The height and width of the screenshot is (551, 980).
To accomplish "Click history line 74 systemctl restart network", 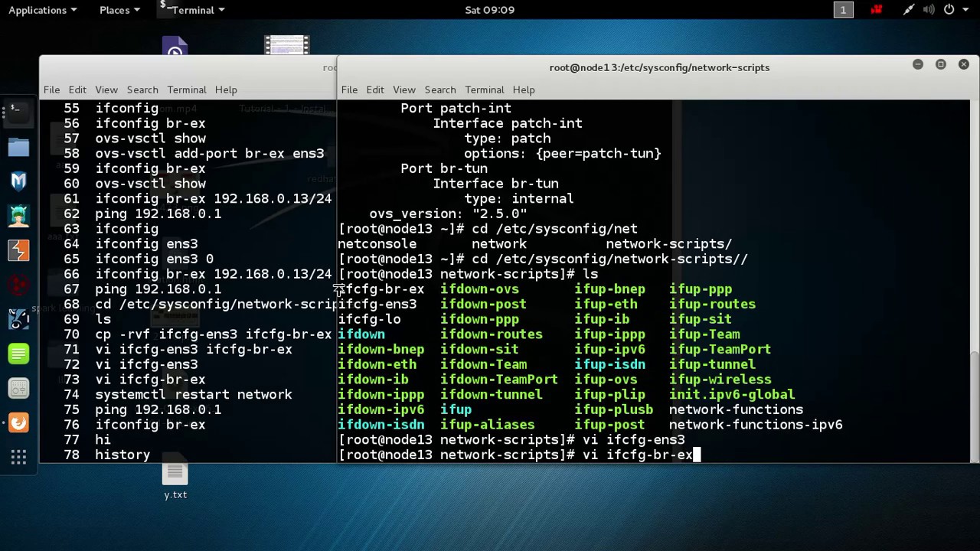I will [x=178, y=395].
